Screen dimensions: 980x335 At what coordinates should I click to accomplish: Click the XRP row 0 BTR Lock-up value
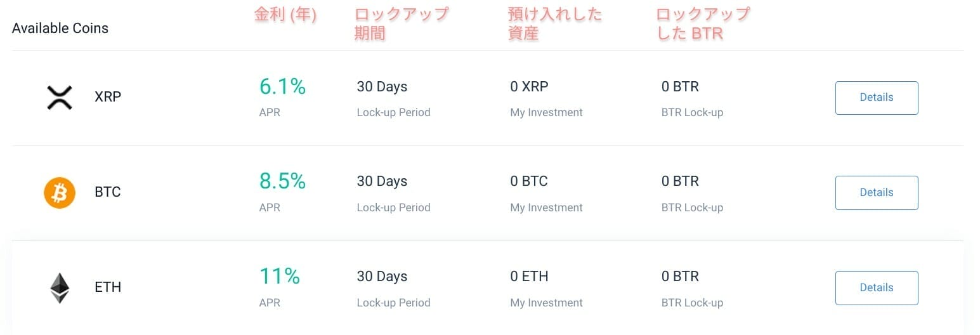pyautogui.click(x=680, y=87)
